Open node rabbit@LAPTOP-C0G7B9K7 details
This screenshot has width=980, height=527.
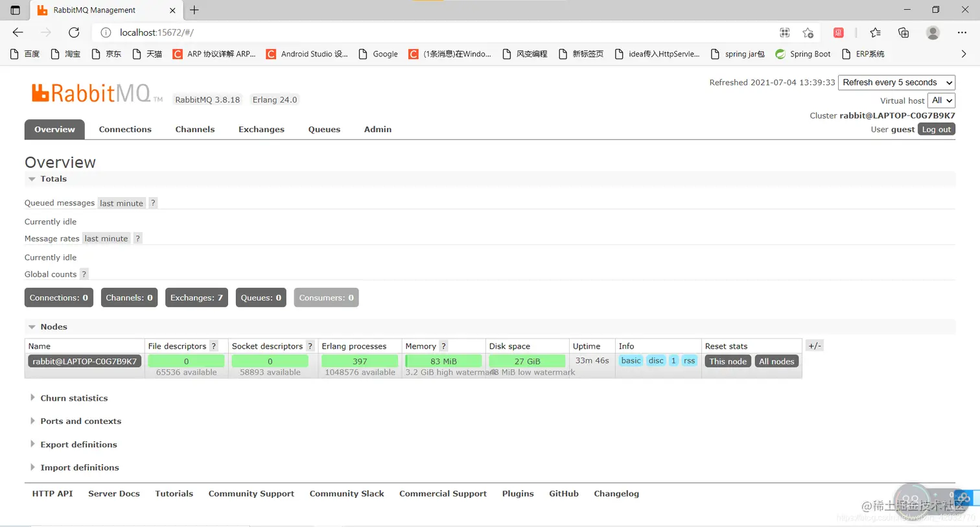(x=84, y=361)
